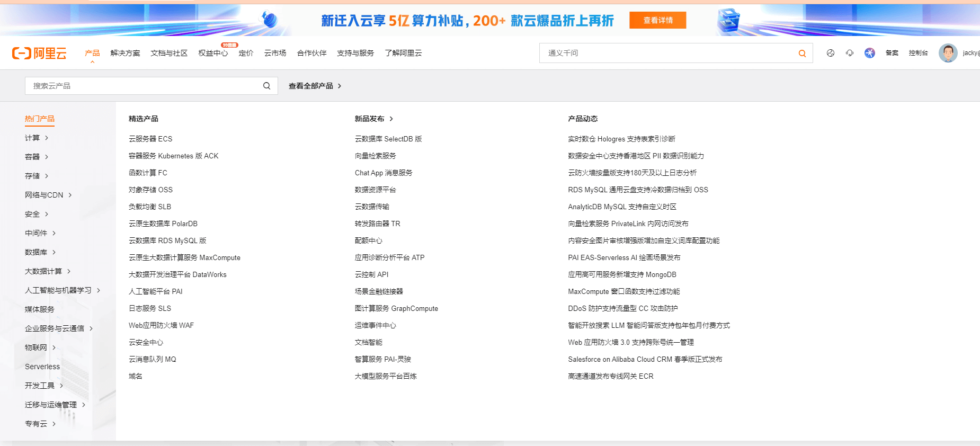Click the 备案 link
Screen dimensions: 980x446
pos(892,53)
